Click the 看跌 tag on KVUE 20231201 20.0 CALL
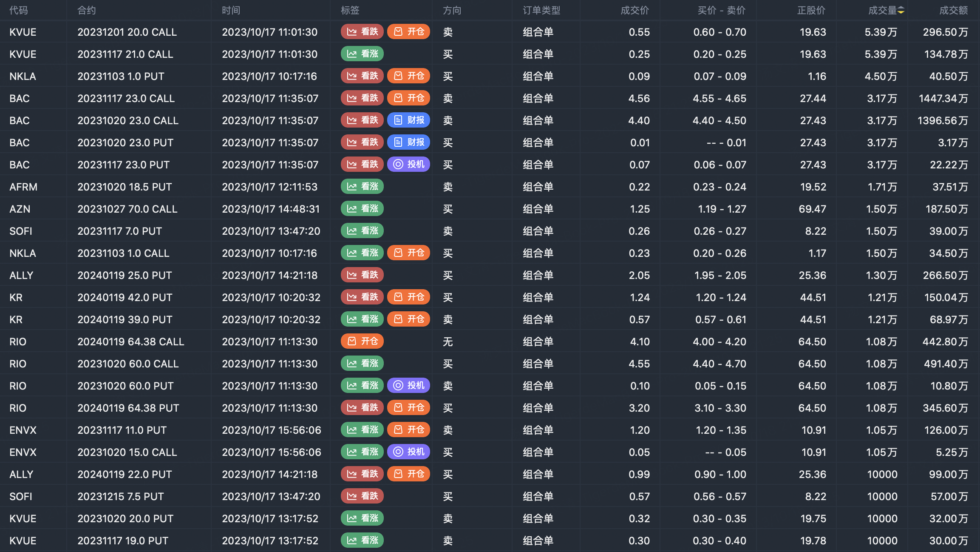The width and height of the screenshot is (980, 552). tap(362, 32)
